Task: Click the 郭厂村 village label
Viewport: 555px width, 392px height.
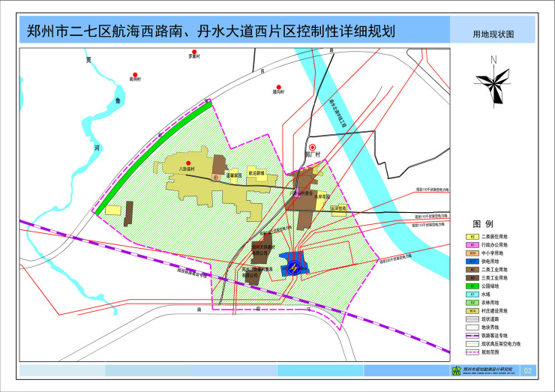Action: tap(313, 154)
